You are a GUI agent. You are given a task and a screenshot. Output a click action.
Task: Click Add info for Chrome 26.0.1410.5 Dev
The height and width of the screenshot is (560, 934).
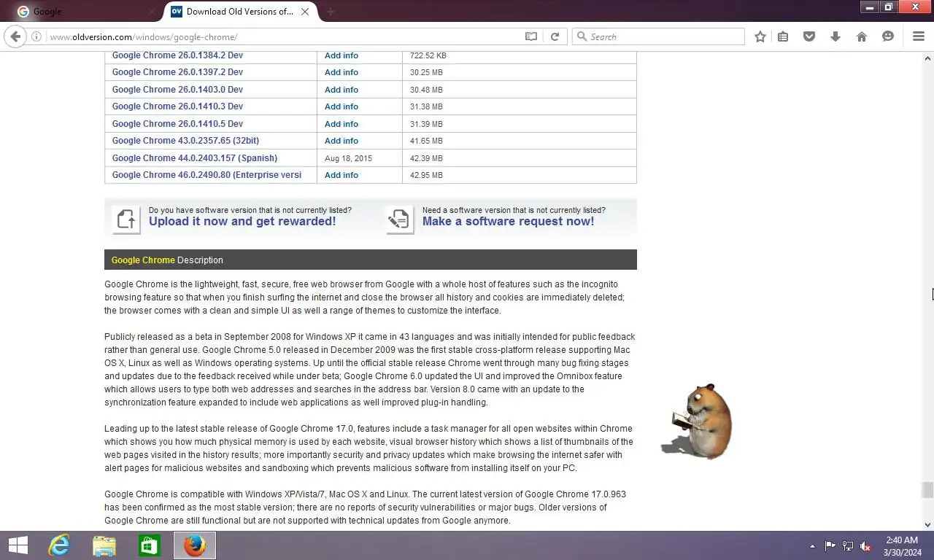click(x=341, y=124)
